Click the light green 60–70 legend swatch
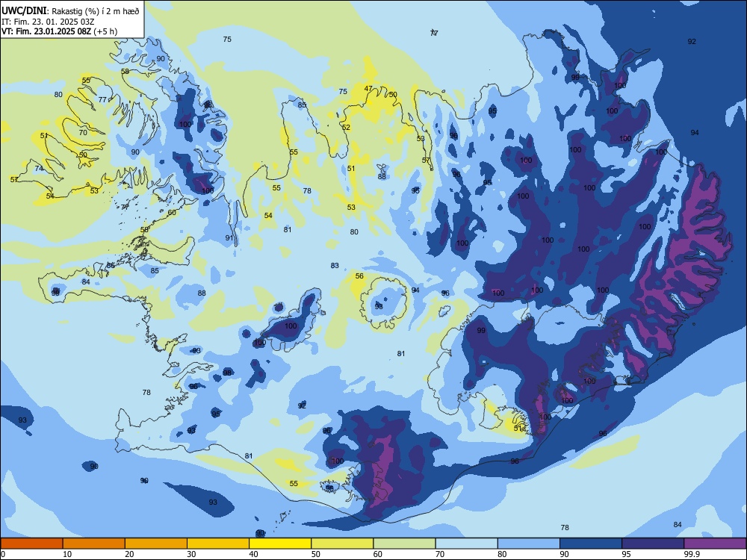747x560 pixels. click(x=404, y=544)
